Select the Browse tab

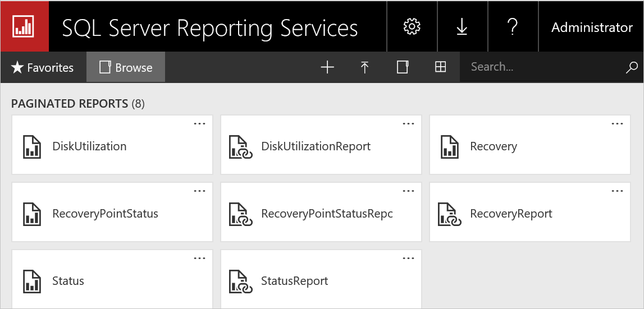point(126,67)
